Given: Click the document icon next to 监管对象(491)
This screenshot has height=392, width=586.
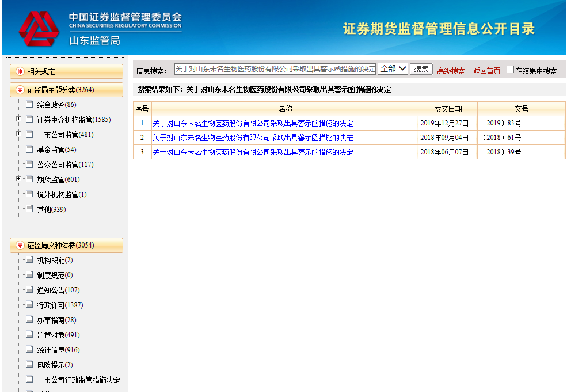Looking at the screenshot, I should [x=29, y=334].
